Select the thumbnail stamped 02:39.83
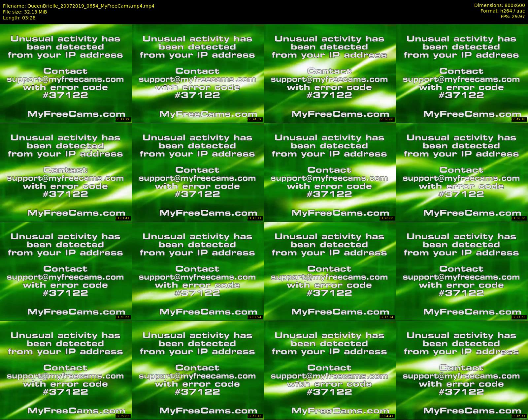This screenshot has height=420, width=528. click(x=66, y=370)
